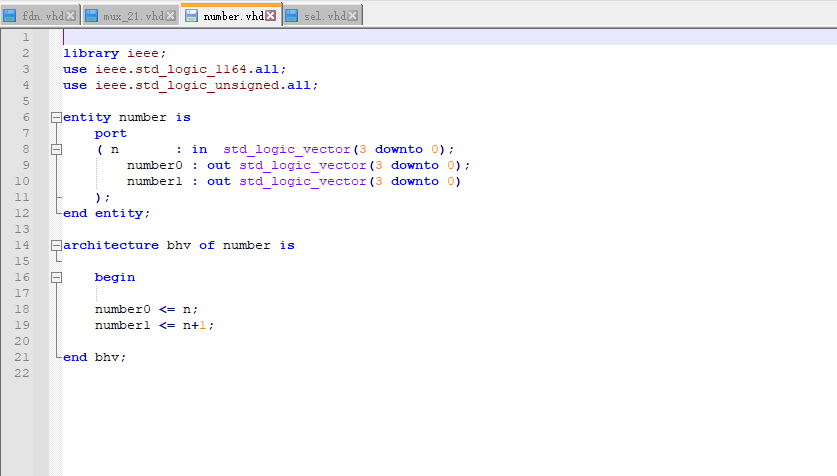
Task: Close the number.vhd tab
Action: 271,15
